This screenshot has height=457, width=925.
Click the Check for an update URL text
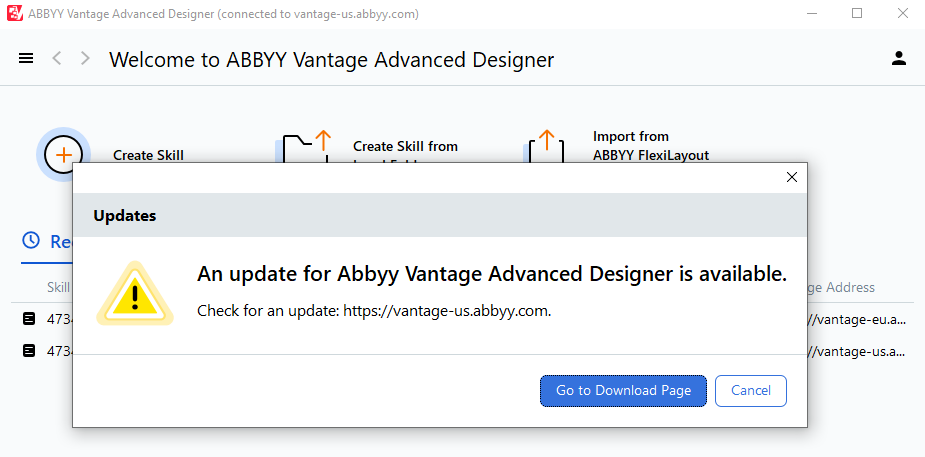374,311
